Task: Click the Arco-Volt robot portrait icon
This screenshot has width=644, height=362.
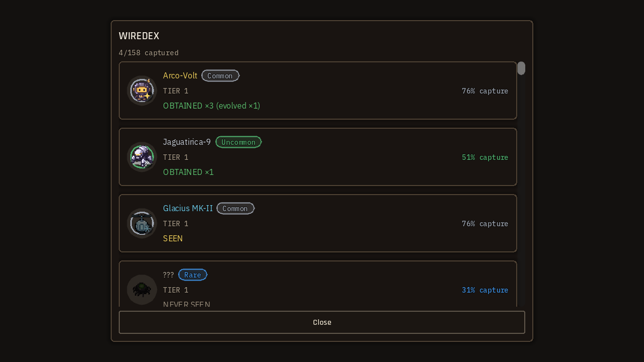Action: coord(142,90)
